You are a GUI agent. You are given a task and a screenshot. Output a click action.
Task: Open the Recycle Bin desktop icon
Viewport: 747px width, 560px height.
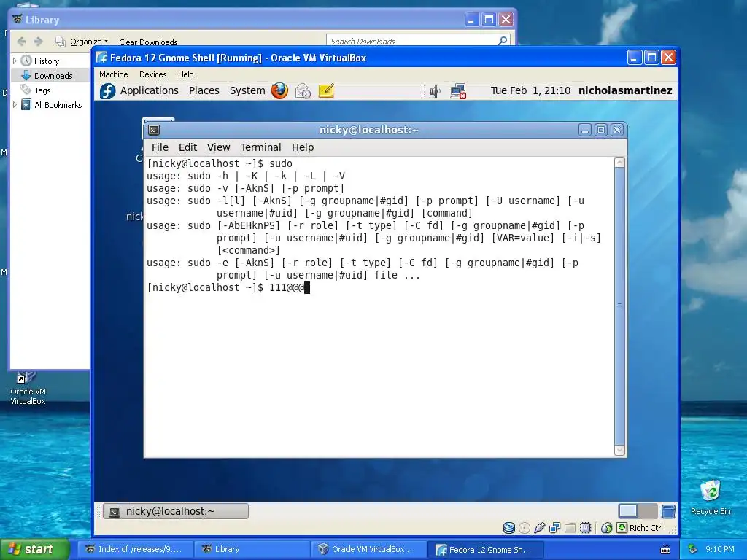coord(711,497)
